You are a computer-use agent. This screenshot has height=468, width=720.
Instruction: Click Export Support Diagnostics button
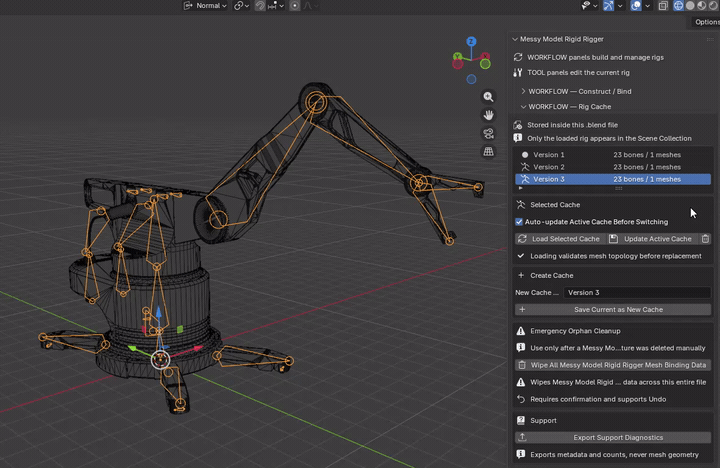pyautogui.click(x=613, y=438)
